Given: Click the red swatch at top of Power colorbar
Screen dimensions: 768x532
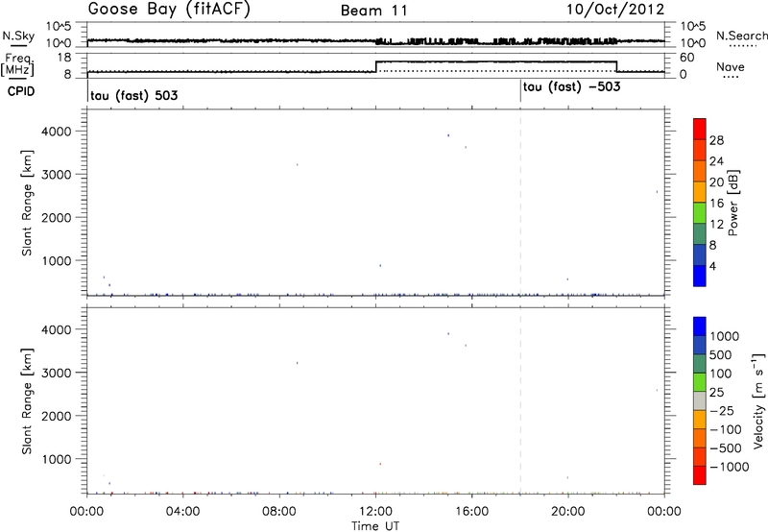Looking at the screenshot, I should point(700,129).
